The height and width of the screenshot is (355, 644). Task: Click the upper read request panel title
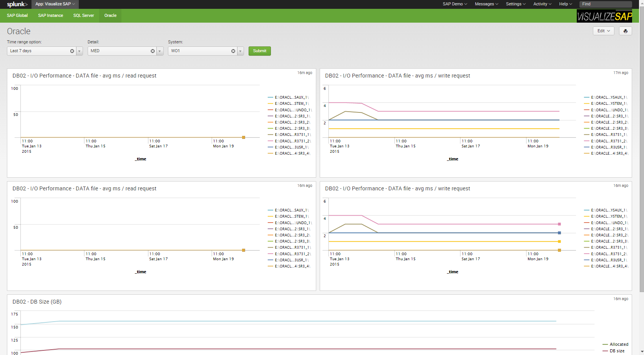pos(85,76)
